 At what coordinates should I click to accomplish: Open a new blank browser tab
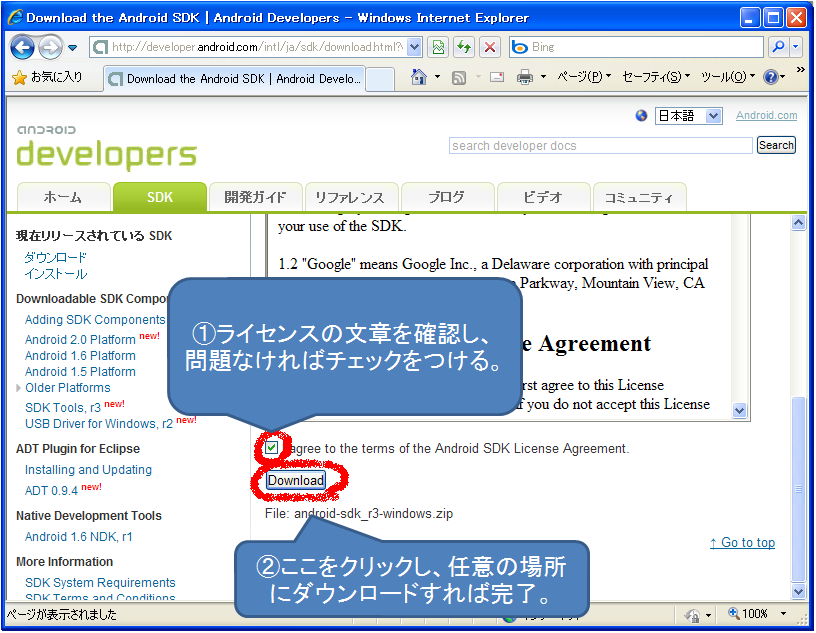380,79
